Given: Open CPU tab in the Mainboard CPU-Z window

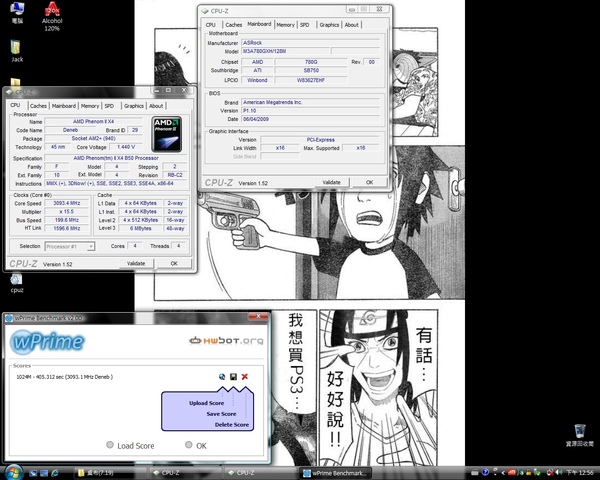Looking at the screenshot, I should tap(210, 25).
